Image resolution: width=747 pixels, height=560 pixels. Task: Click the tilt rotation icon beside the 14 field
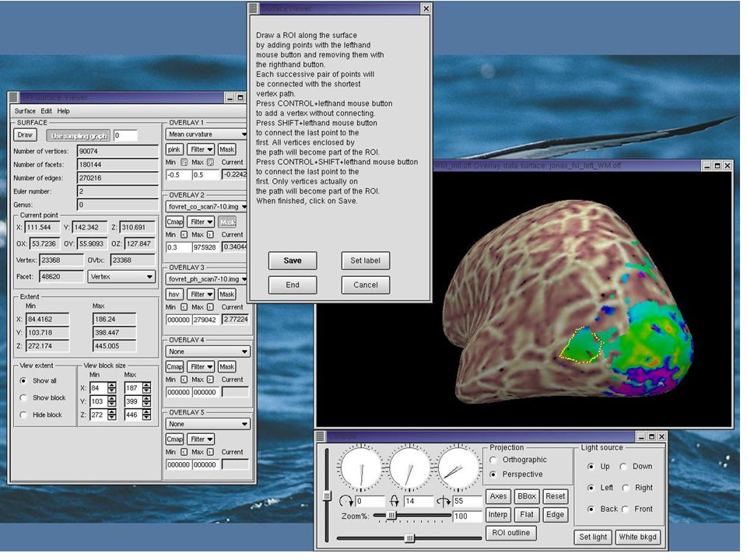[x=395, y=501]
